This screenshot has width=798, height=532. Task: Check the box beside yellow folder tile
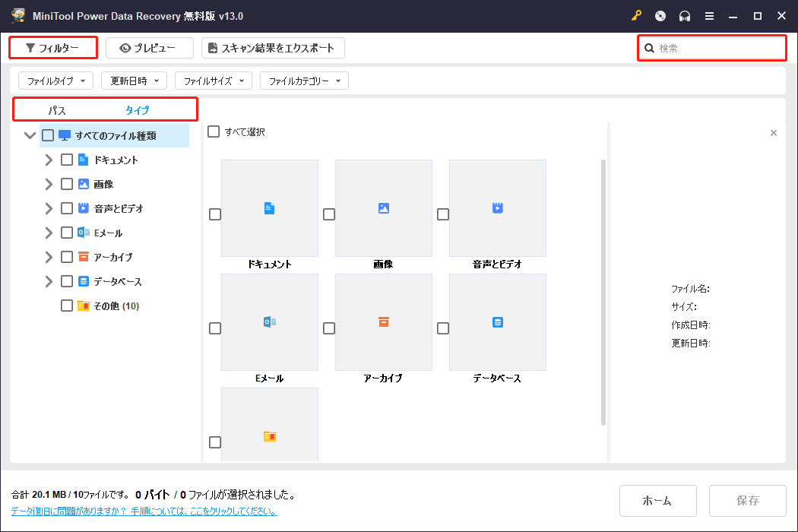pyautogui.click(x=215, y=442)
